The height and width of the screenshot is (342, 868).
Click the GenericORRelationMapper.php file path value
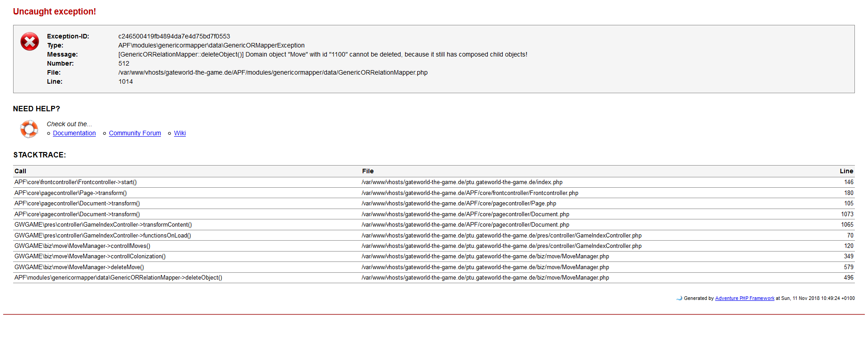click(273, 72)
